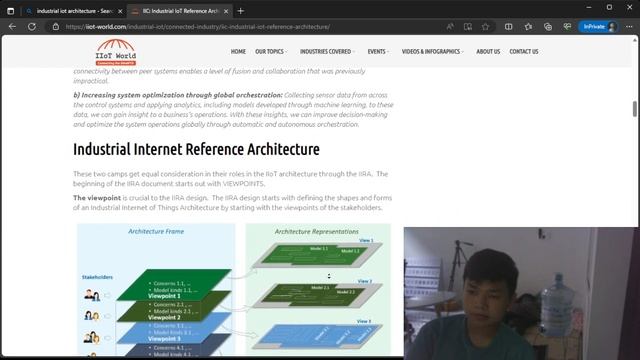This screenshot has height=360, width=640.
Task: Go back to the previous page
Action: coord(12,27)
